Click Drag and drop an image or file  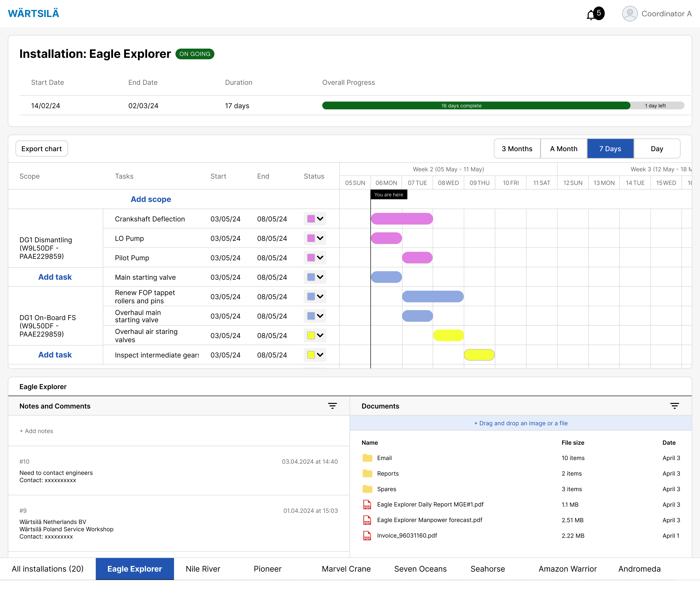pos(521,423)
